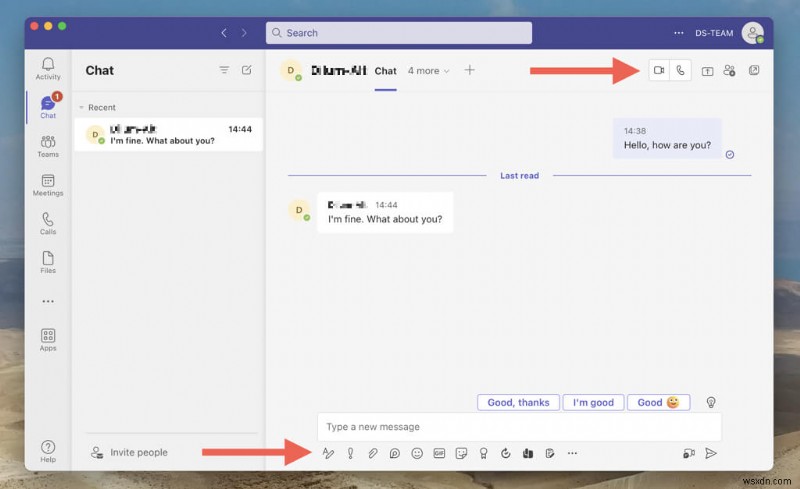Start an audio call
800x489 pixels.
click(681, 70)
